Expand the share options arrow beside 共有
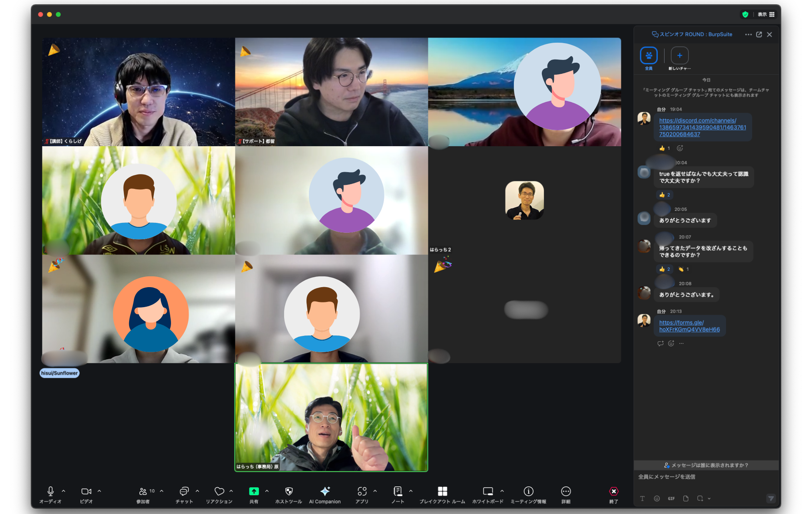Image resolution: width=812 pixels, height=514 pixels. pyautogui.click(x=267, y=491)
